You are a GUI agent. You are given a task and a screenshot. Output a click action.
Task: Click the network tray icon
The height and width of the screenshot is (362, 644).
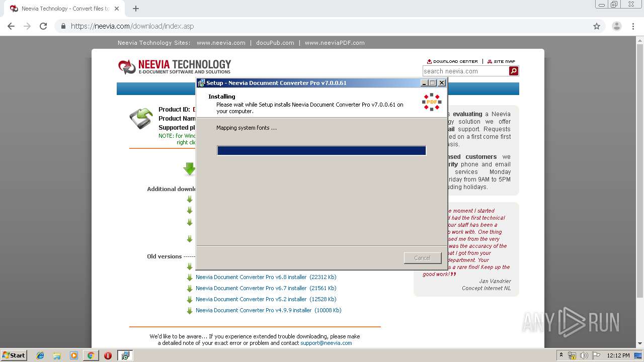click(x=572, y=355)
